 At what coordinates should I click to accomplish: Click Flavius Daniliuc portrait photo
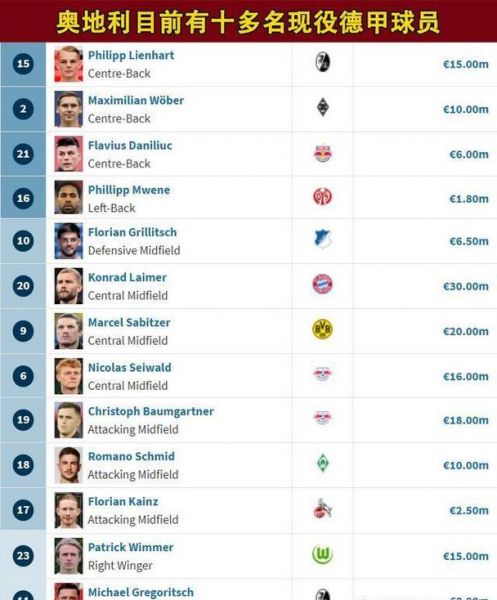click(x=68, y=154)
